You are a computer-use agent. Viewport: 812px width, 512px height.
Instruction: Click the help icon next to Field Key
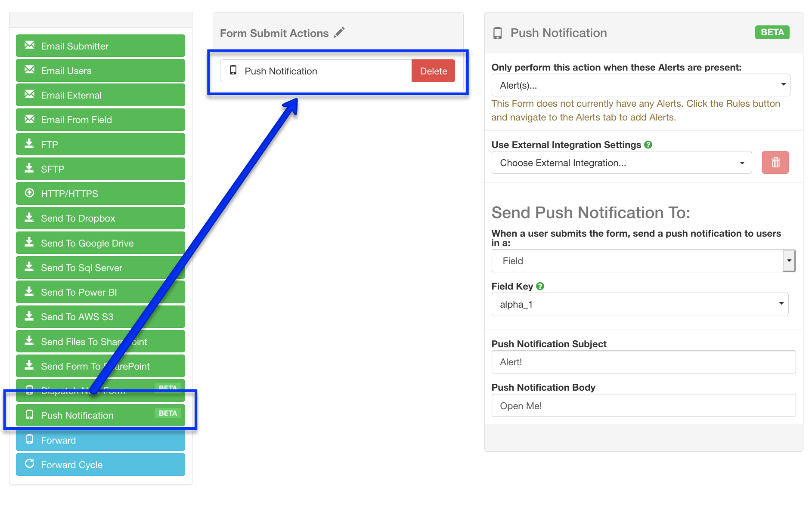541,286
